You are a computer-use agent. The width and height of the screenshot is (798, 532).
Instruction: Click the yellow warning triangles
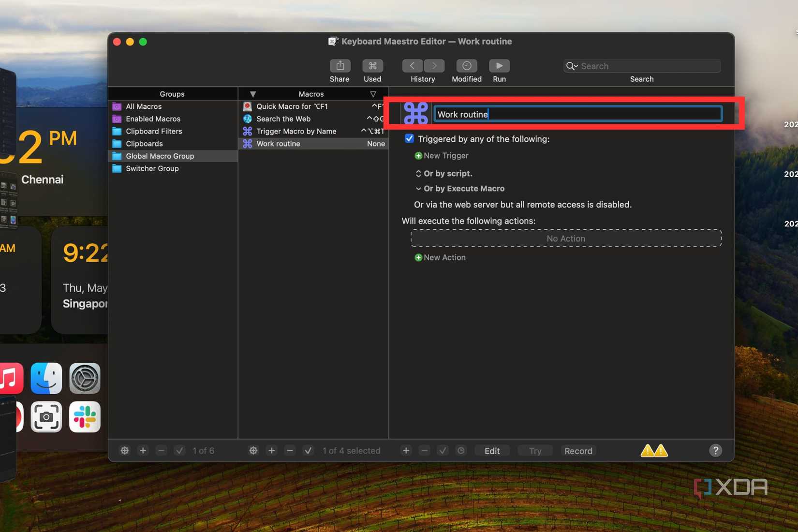654,451
